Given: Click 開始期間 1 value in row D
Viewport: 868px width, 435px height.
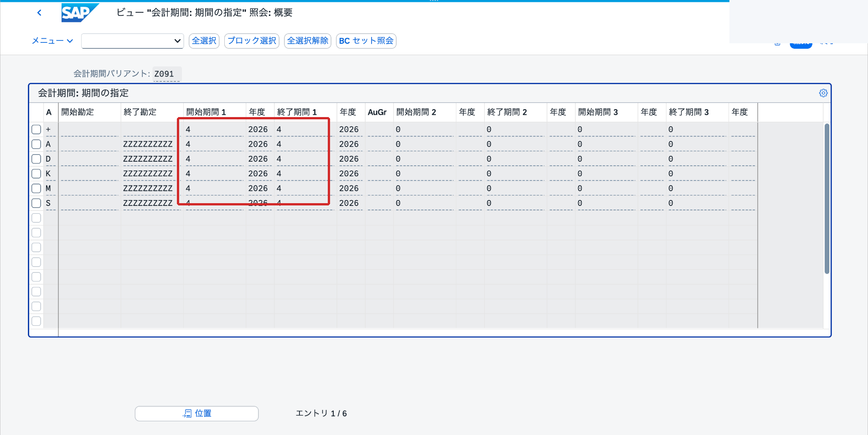Looking at the screenshot, I should (214, 159).
